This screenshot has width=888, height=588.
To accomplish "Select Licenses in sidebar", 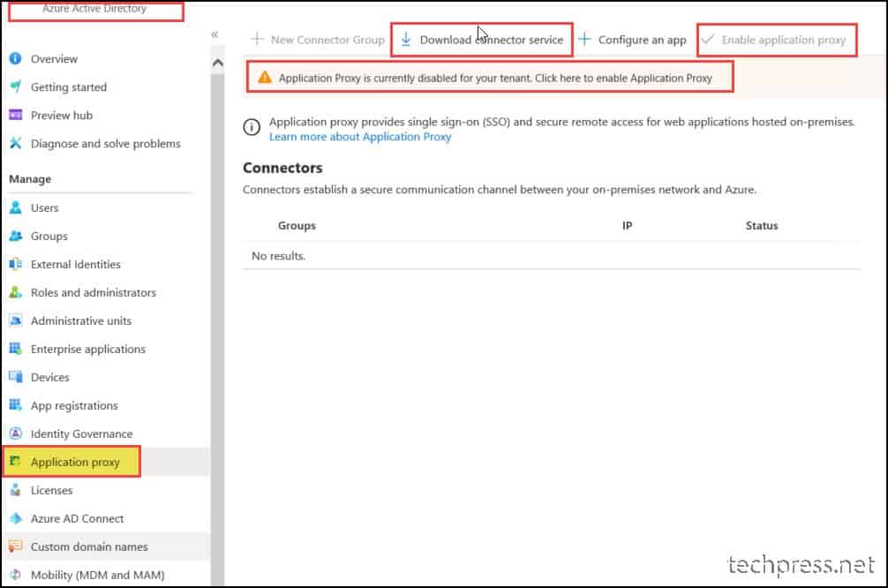I will click(x=51, y=491).
